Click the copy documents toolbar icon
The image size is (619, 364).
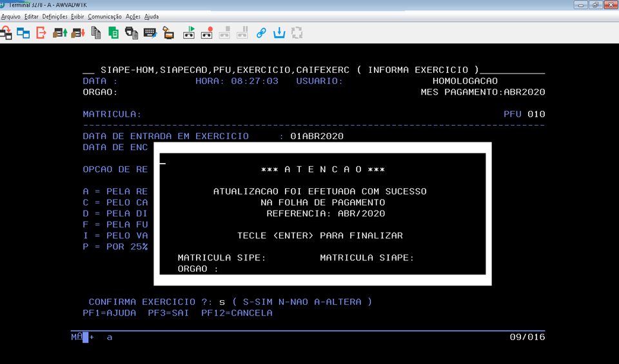tap(96, 32)
